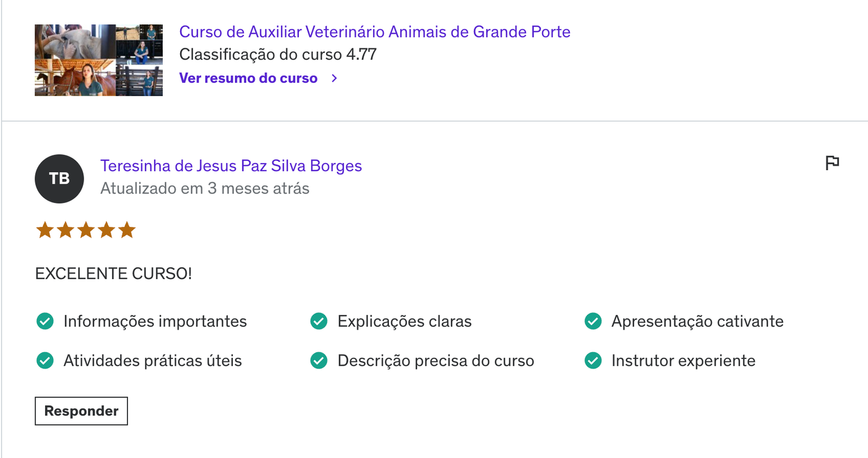Screen dimensions: 868x458
Task: Click the EXCELENTE CURSO! review text
Action: pyautogui.click(x=113, y=274)
